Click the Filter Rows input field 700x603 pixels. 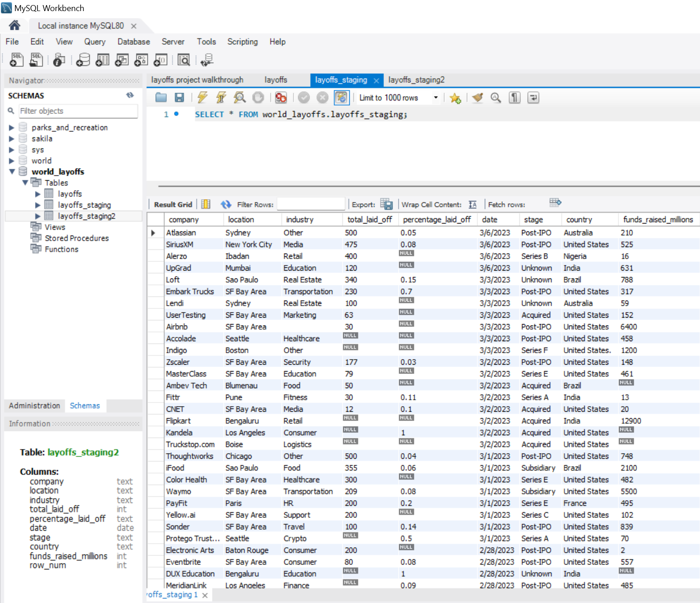pos(311,204)
